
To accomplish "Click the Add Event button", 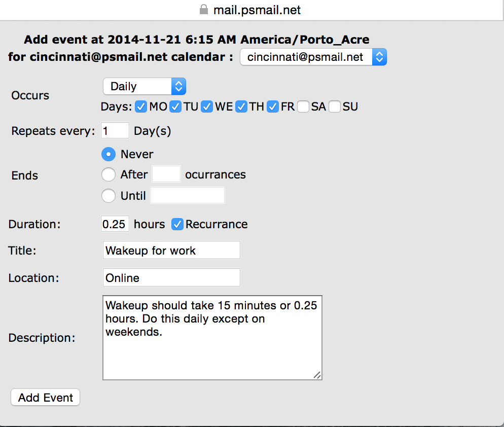I will [45, 397].
